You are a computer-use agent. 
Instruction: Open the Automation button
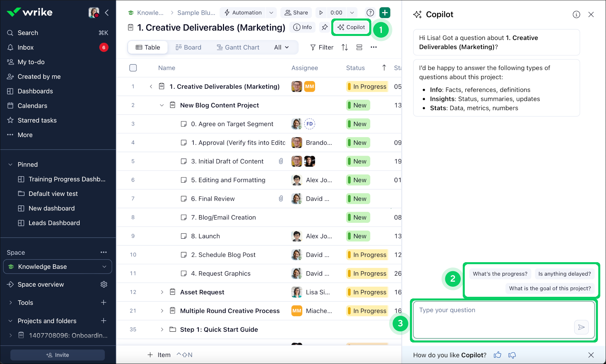tap(243, 12)
